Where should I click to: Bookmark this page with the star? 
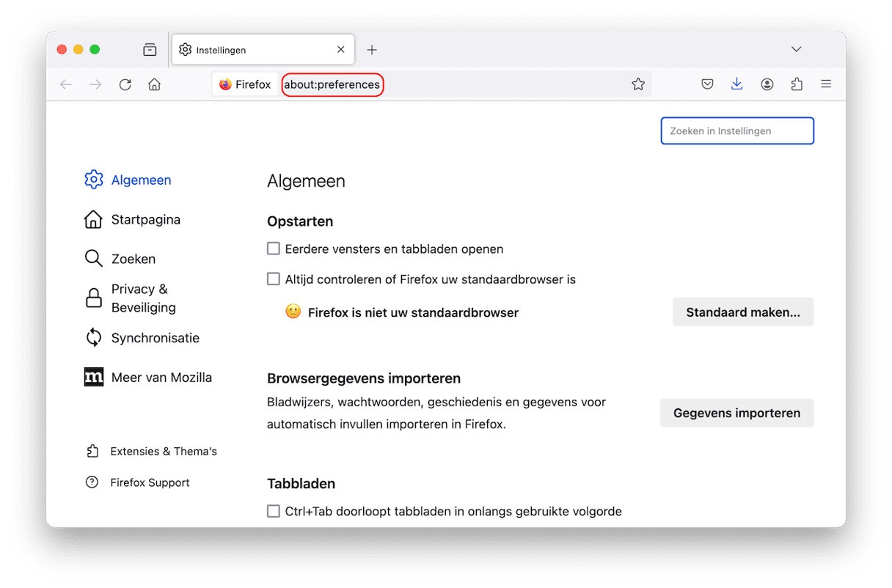click(x=638, y=84)
